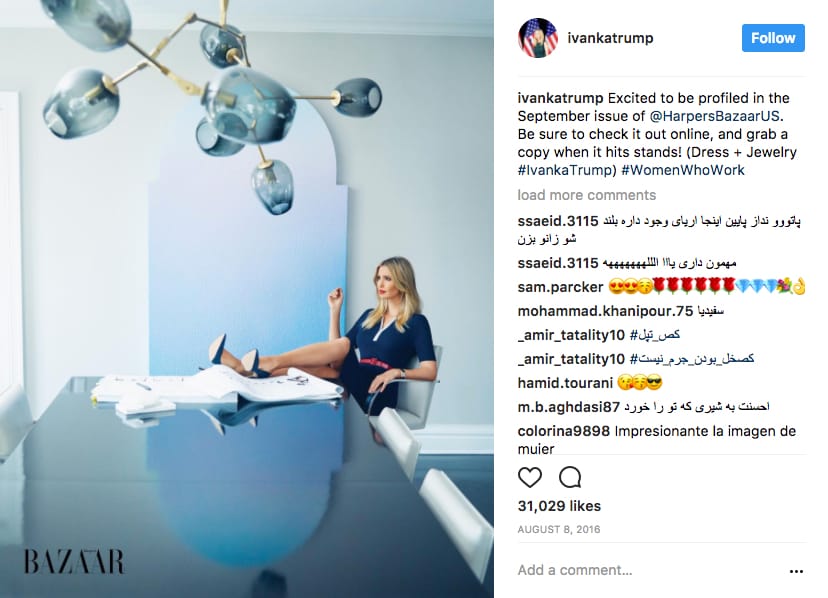Open comments via speech bubble icon
Screen dimensions: 828x598
570,478
